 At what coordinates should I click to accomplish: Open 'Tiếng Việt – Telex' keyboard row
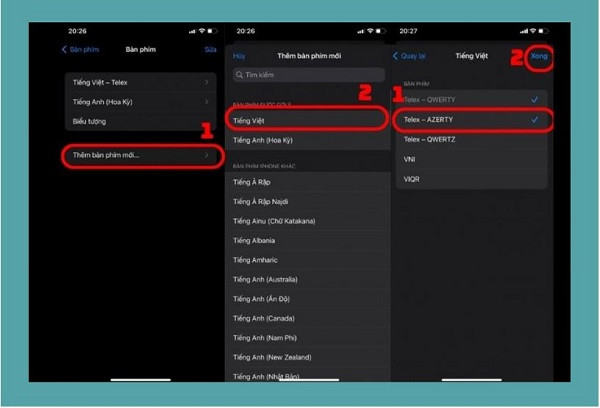(140, 82)
